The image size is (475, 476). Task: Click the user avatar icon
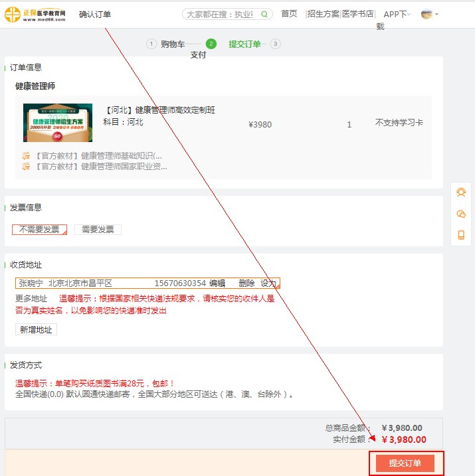point(427,14)
